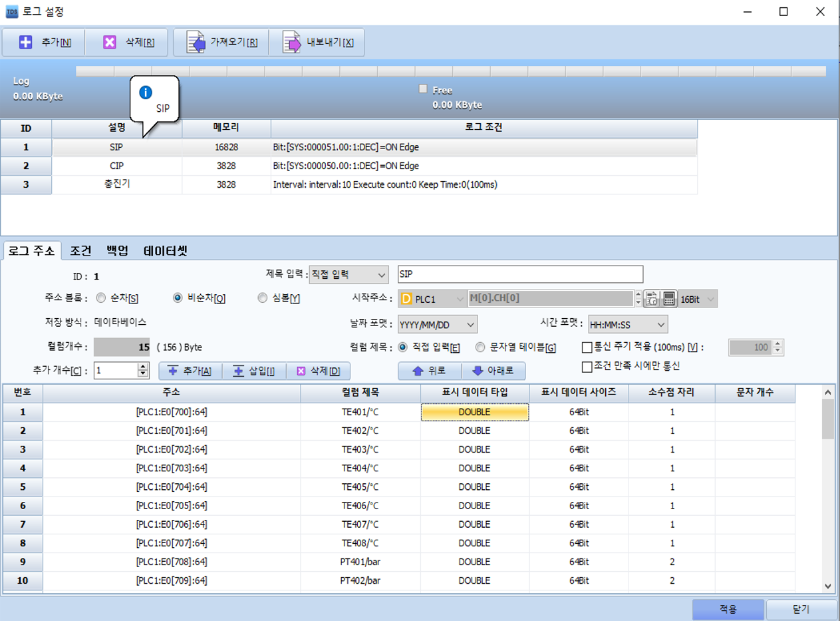Click the 적용 (Apply) button
Viewport: 840px width, 621px height.
click(728, 609)
